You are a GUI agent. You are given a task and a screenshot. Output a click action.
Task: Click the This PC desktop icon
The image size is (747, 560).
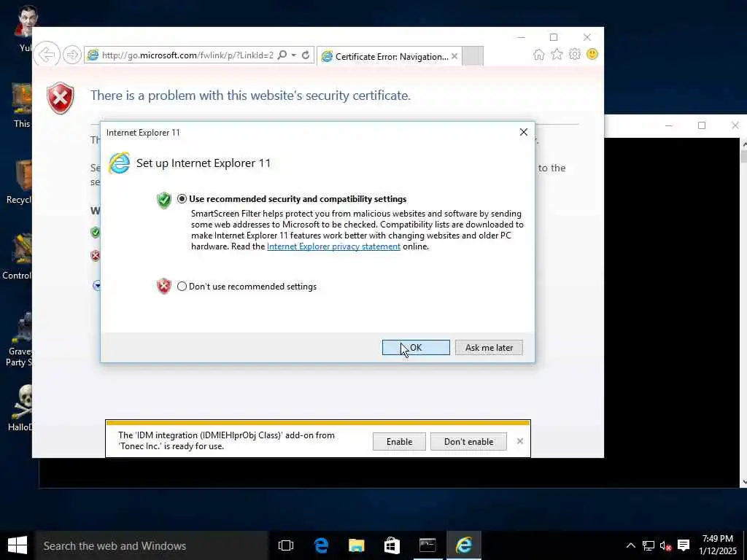21,106
